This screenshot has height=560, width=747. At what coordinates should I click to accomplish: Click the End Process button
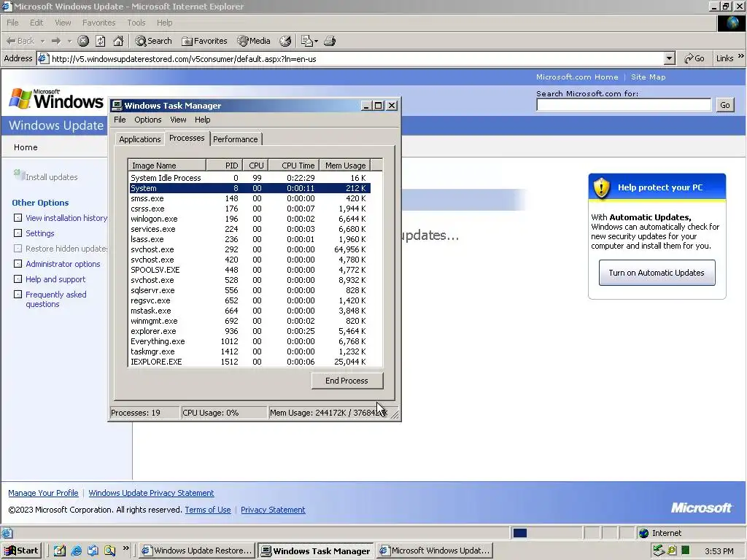click(x=347, y=381)
